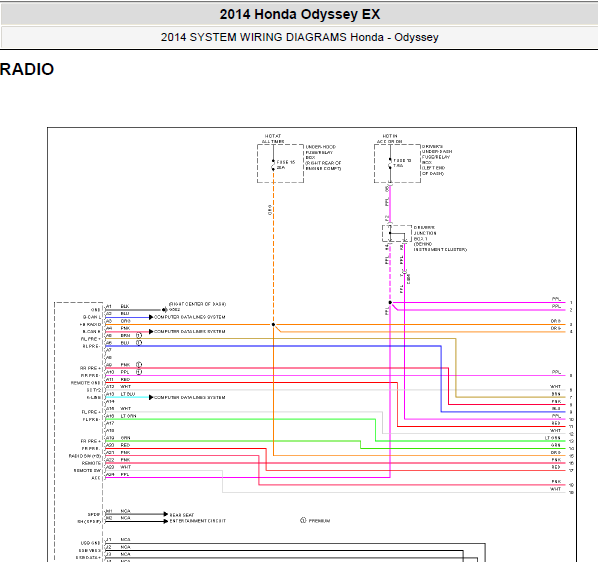Click the F-CAN H arrow to COMPUTER DATA LINES SYSTEM
598x562 pixels.
click(151, 332)
